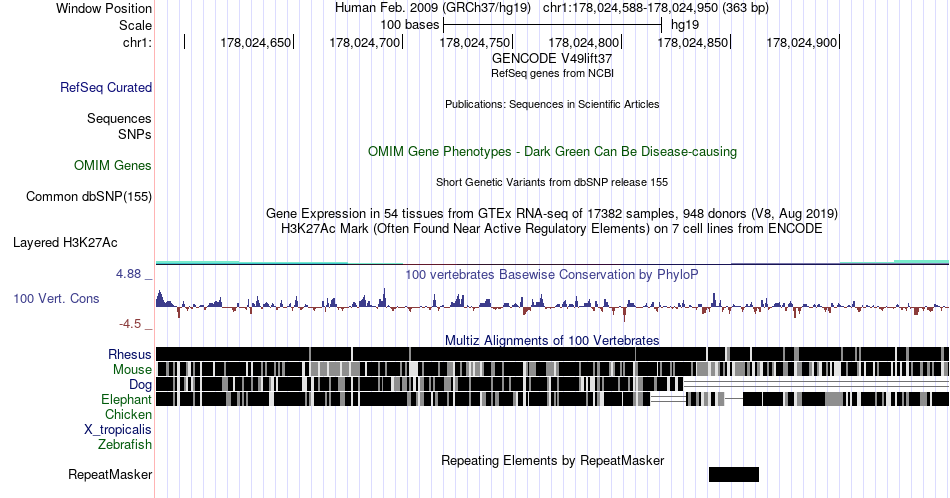Click the gap in the Elephant alignment
The width and height of the screenshot is (950, 498).
point(668,399)
